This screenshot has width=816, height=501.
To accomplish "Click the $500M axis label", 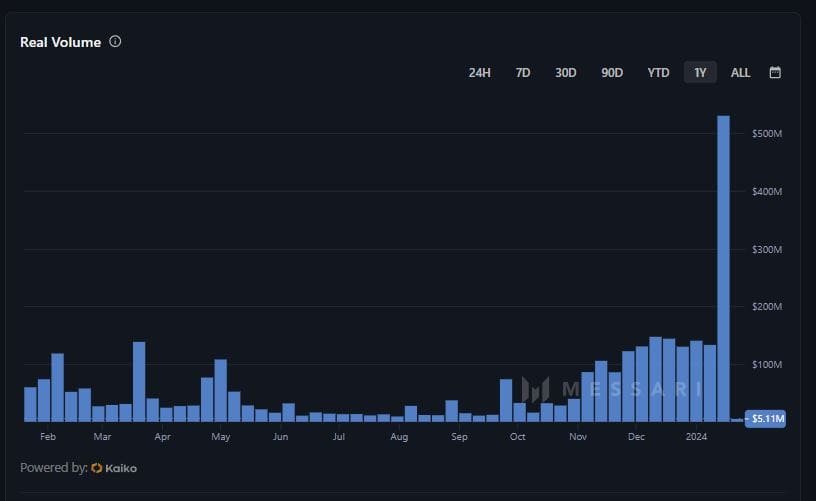I will click(x=767, y=134).
